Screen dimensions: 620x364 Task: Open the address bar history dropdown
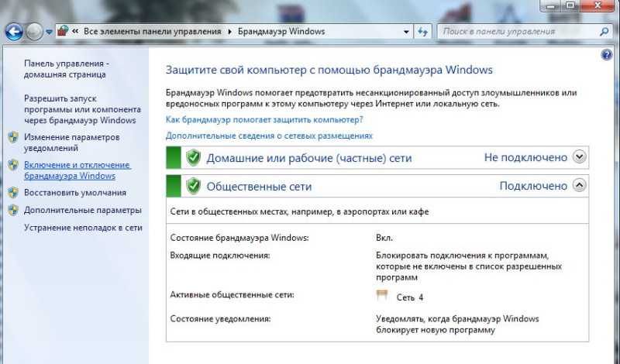[406, 32]
